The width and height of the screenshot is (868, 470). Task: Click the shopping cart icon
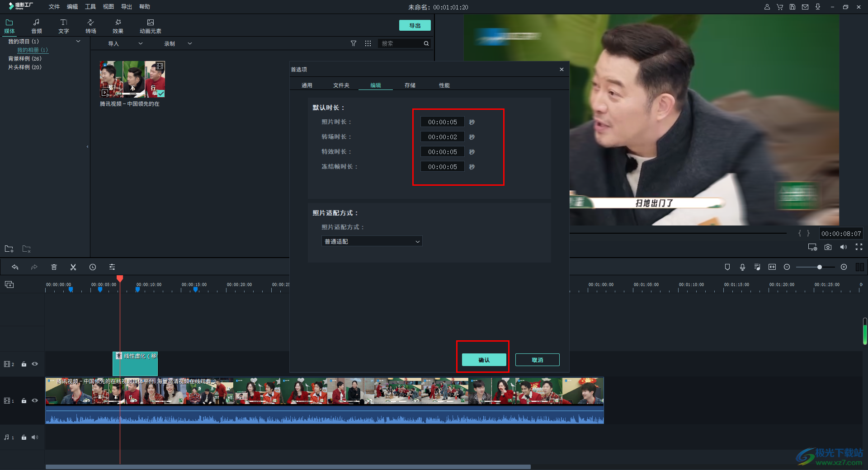[x=780, y=7]
